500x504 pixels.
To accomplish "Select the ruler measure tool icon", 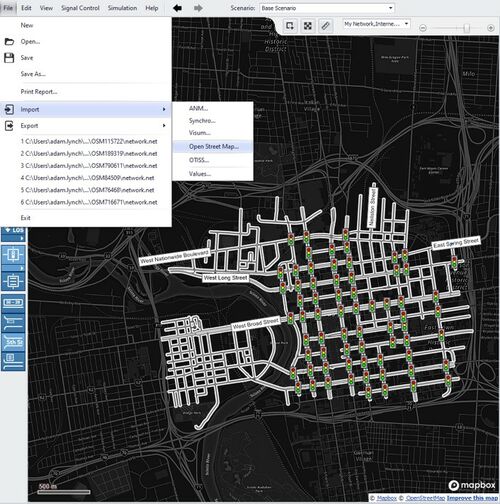I will point(325,26).
